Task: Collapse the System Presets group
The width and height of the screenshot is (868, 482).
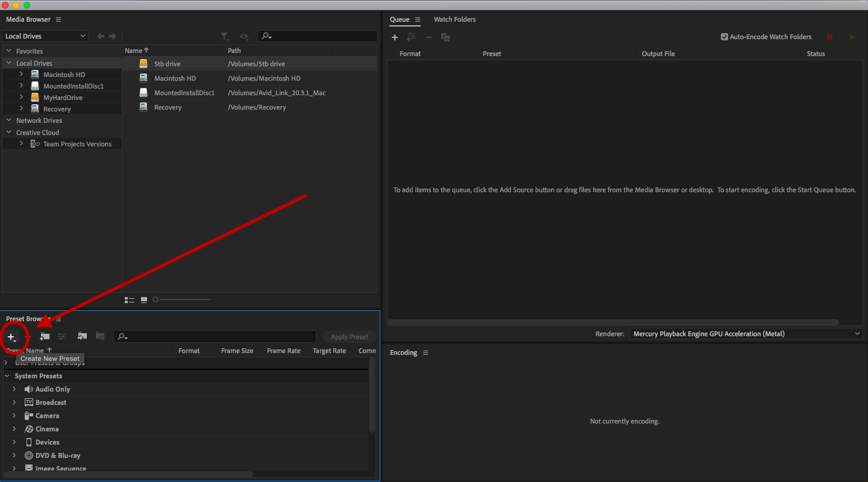Action: tap(7, 376)
